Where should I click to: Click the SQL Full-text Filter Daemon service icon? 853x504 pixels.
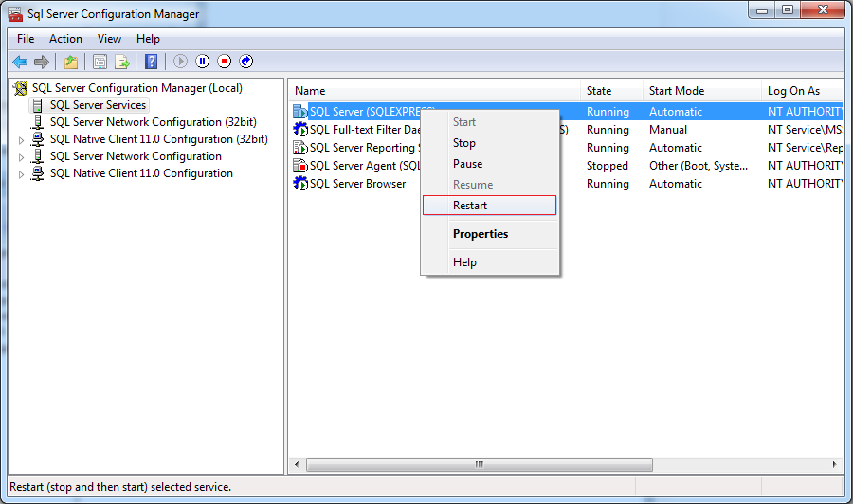[x=300, y=130]
